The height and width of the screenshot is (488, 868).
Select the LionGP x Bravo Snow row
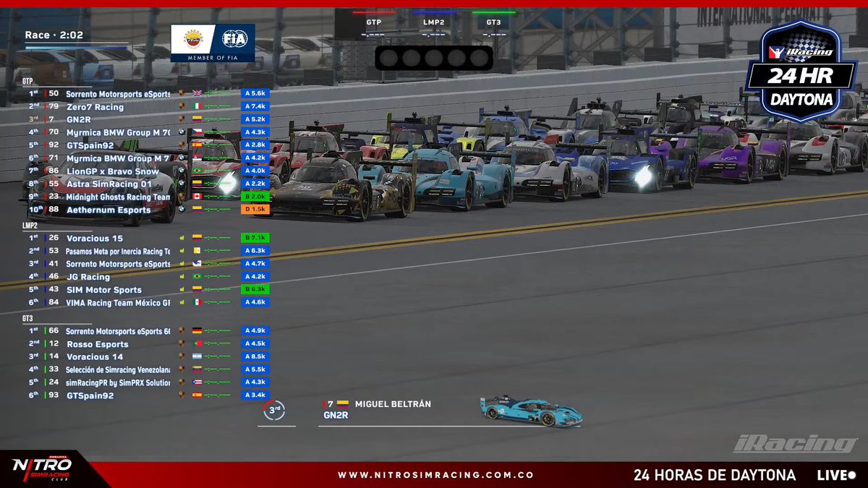pos(147,171)
